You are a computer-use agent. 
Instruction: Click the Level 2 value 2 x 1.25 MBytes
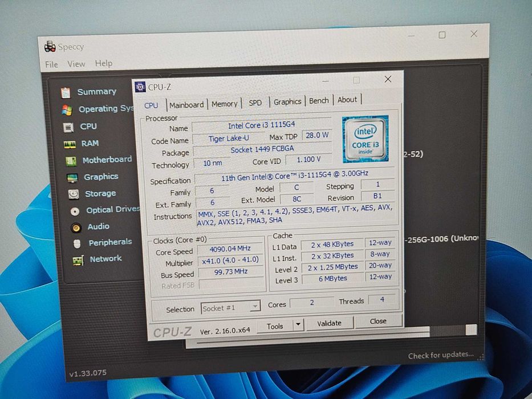[332, 267]
